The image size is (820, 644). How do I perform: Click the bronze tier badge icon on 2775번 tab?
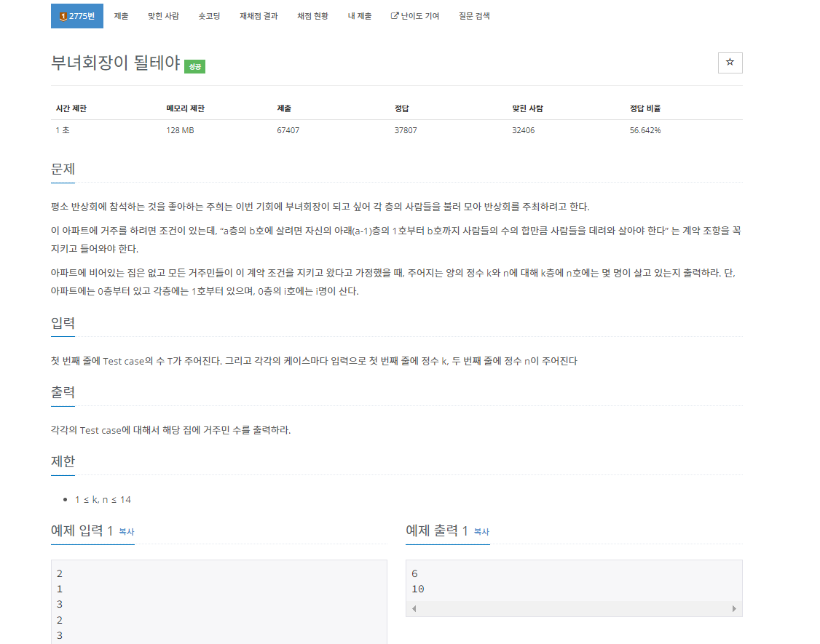pyautogui.click(x=63, y=16)
